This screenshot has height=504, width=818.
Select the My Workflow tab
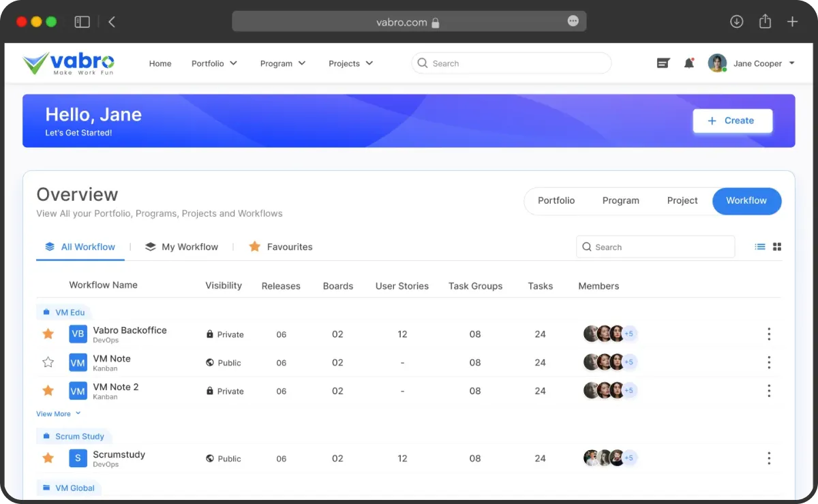click(182, 247)
